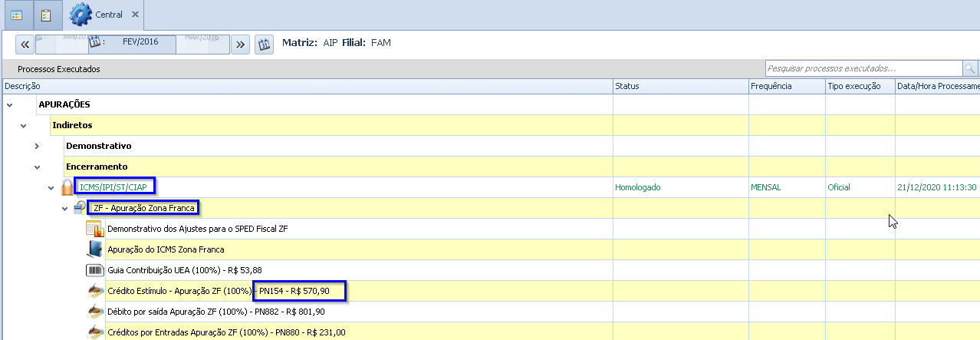Select the APURAÇÕES tree row

click(64, 104)
